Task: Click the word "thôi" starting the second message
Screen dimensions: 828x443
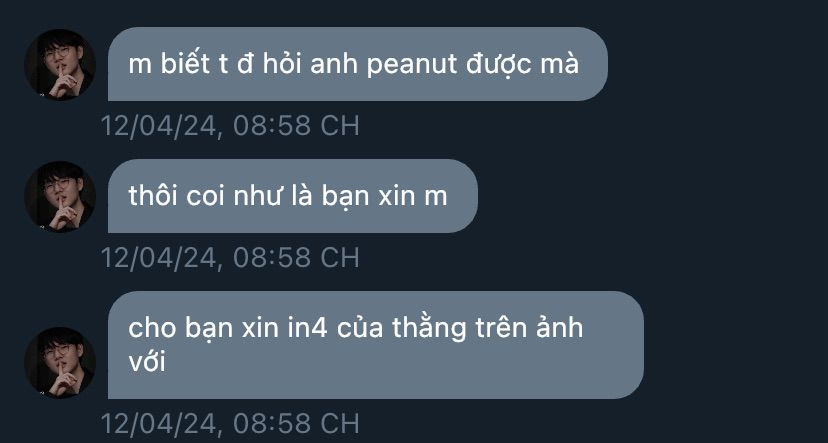Action: coord(150,196)
